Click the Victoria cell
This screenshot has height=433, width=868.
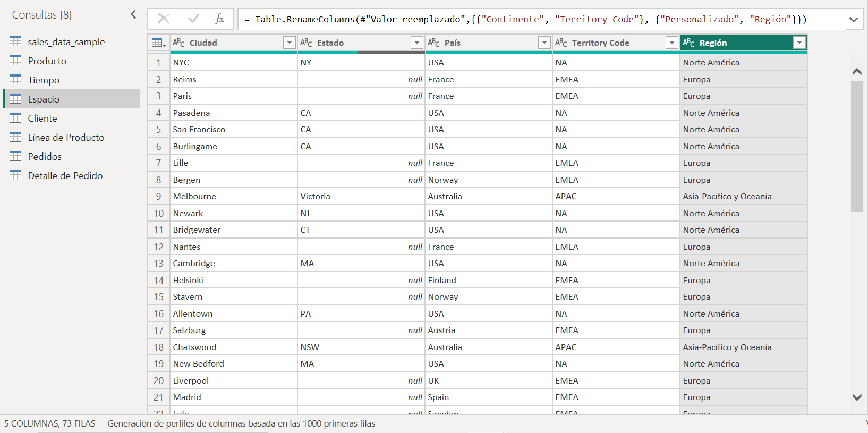[x=361, y=196]
